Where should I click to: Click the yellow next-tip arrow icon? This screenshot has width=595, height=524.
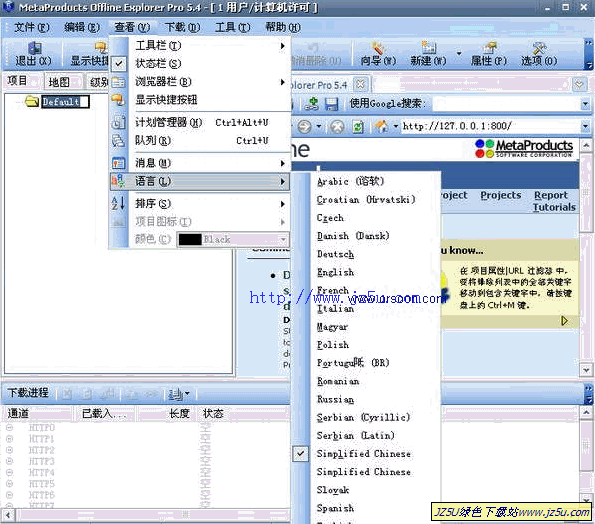[565, 321]
